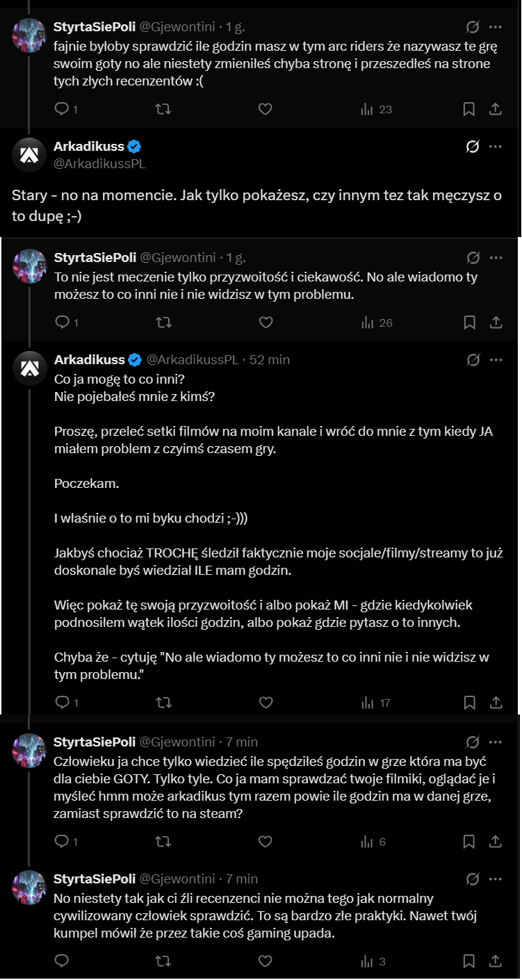Bookmark the "To nie jest meczenie" tweet
Viewport: 522px width, 980px height.
[x=469, y=322]
